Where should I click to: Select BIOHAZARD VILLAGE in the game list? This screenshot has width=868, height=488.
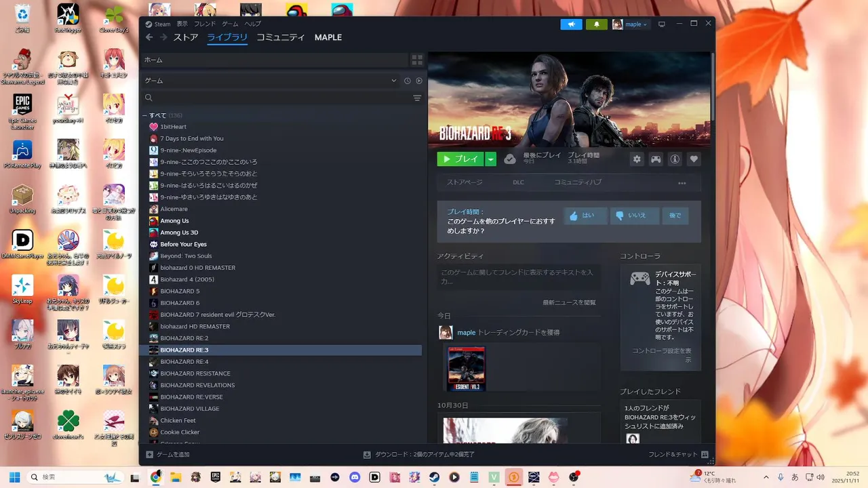(189, 409)
